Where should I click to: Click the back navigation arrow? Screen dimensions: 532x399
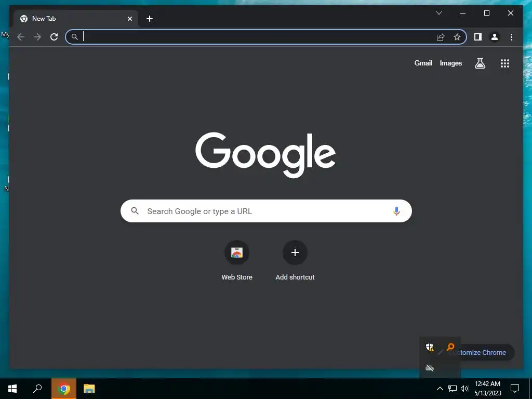coord(21,37)
